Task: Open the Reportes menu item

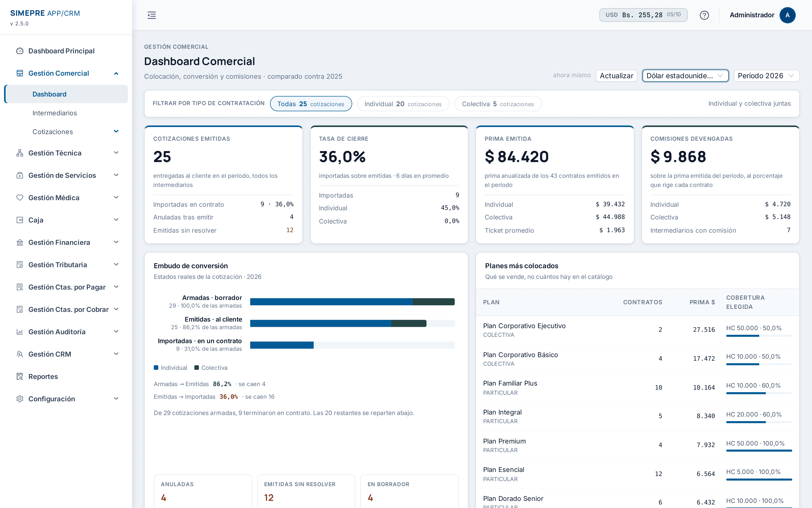Action: [x=66, y=376]
